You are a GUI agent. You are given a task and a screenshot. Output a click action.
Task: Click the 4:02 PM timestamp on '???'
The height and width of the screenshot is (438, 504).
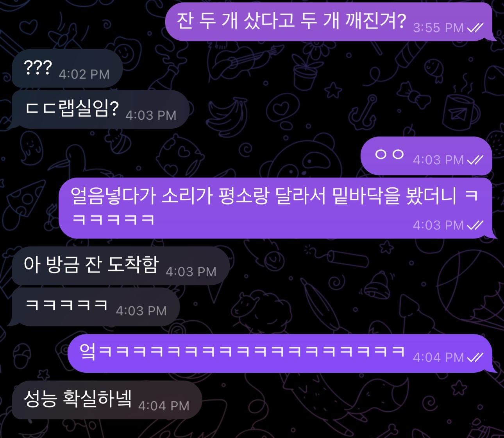click(x=84, y=74)
